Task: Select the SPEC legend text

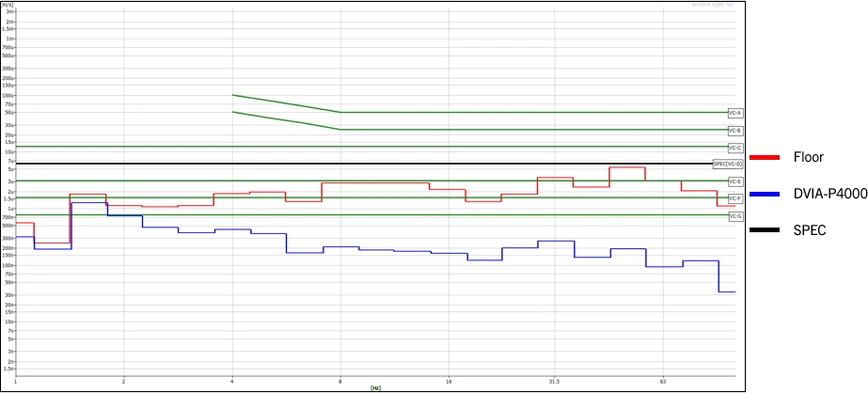Action: pos(810,230)
